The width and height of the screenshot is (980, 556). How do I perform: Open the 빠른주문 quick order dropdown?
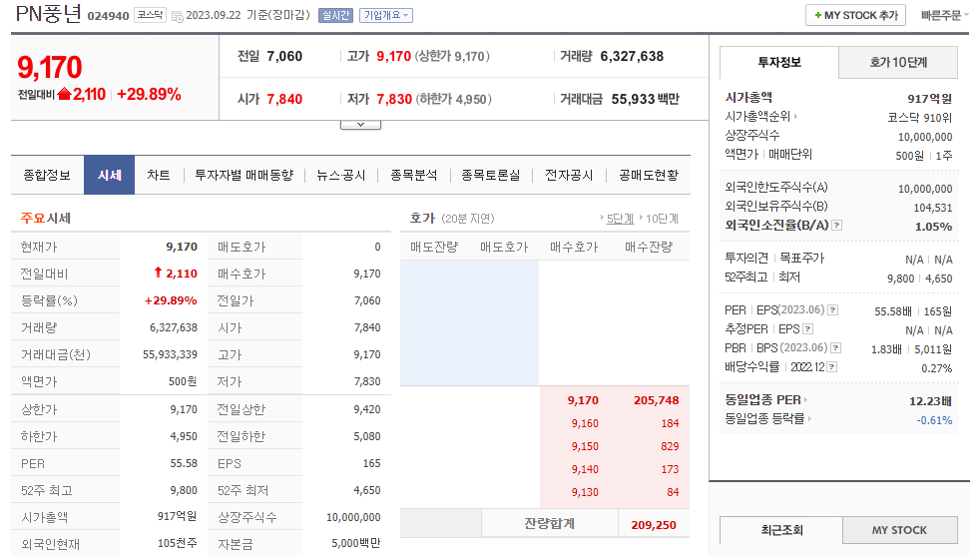point(944,15)
